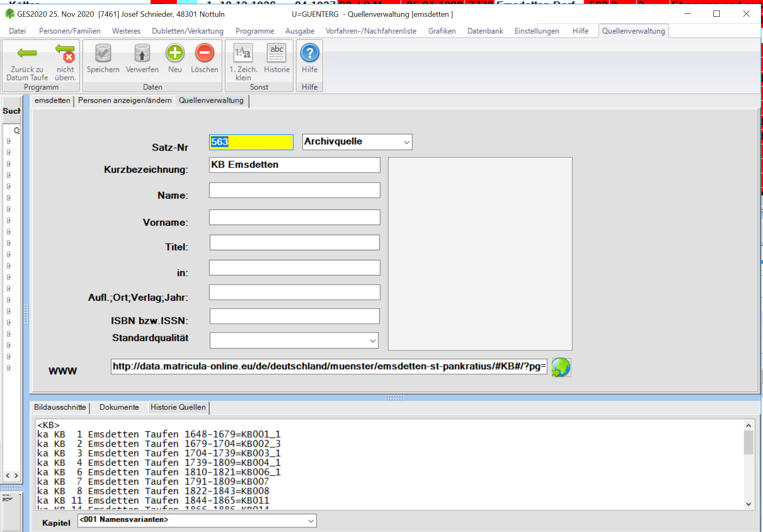Click the Kurzbezeichnung field 'KB Emsdetten'

(295, 165)
